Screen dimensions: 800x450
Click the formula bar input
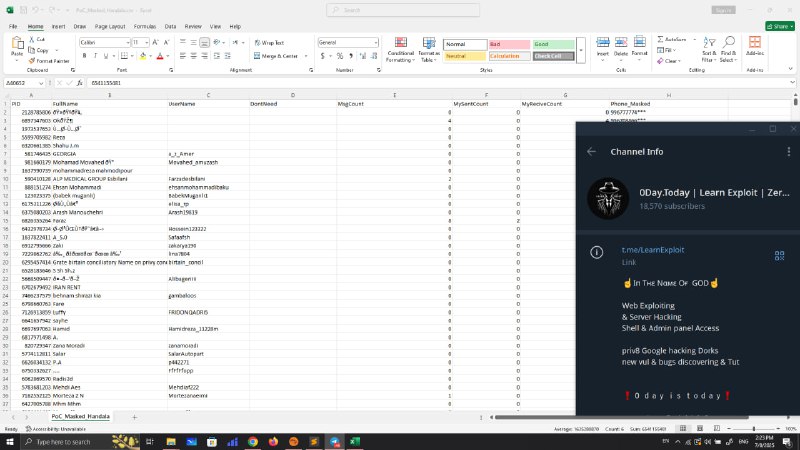[439, 83]
